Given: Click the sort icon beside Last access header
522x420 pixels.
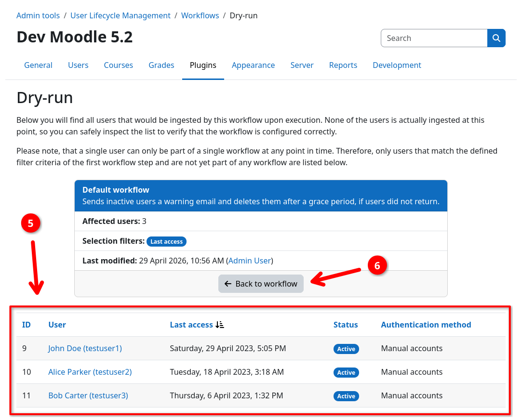Looking at the screenshot, I should [220, 325].
